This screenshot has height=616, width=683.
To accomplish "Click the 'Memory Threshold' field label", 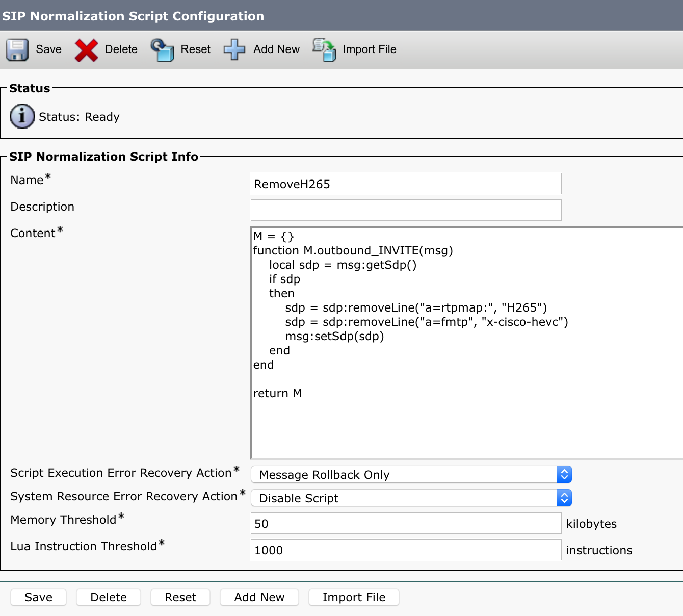I will pyautogui.click(x=64, y=520).
